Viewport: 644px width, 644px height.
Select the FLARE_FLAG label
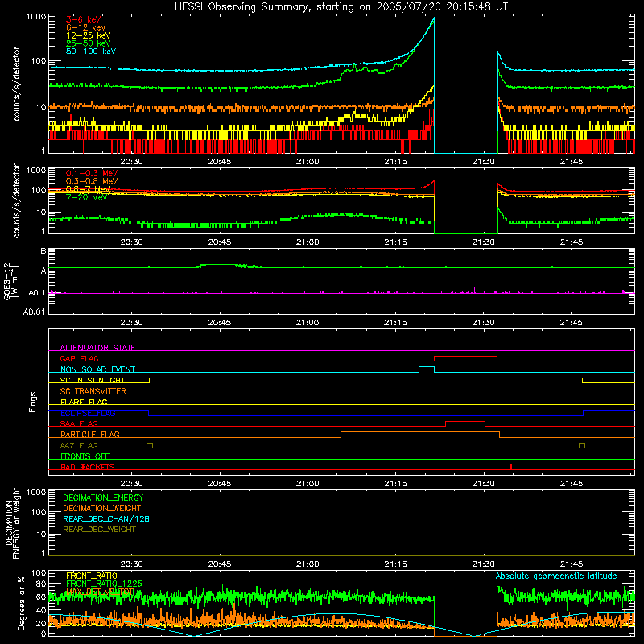coord(84,402)
